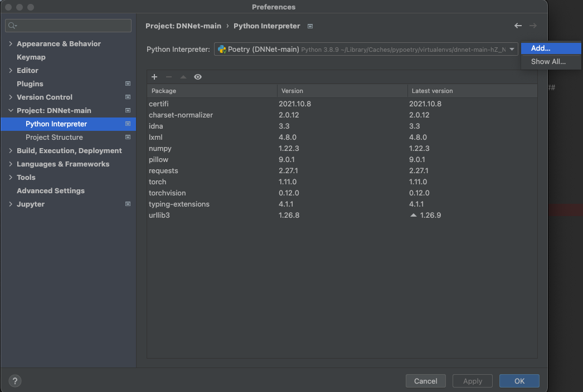
Task: Expand Version Control section
Action: tap(11, 97)
